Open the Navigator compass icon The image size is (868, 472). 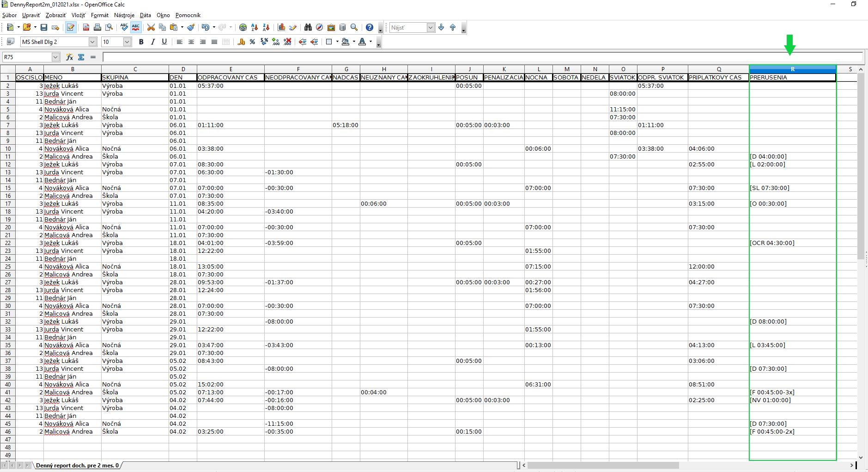click(x=320, y=28)
